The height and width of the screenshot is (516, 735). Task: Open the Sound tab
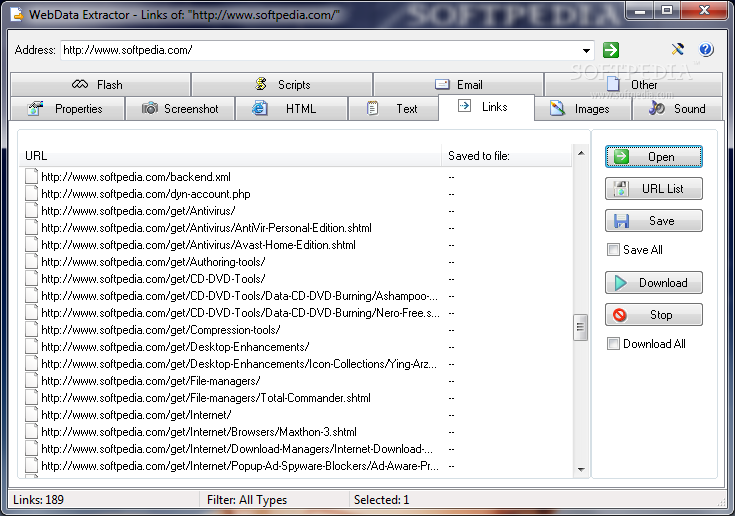pos(678,109)
